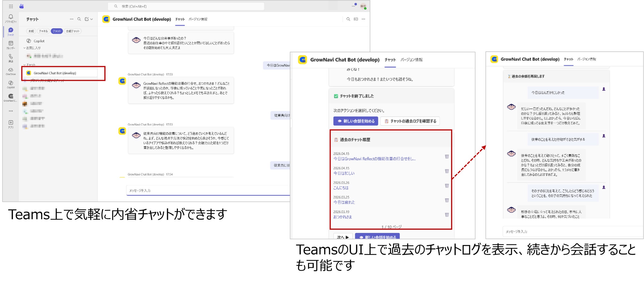Toggle the チャット filter pill
The width and height of the screenshot is (644, 281).
click(x=57, y=31)
